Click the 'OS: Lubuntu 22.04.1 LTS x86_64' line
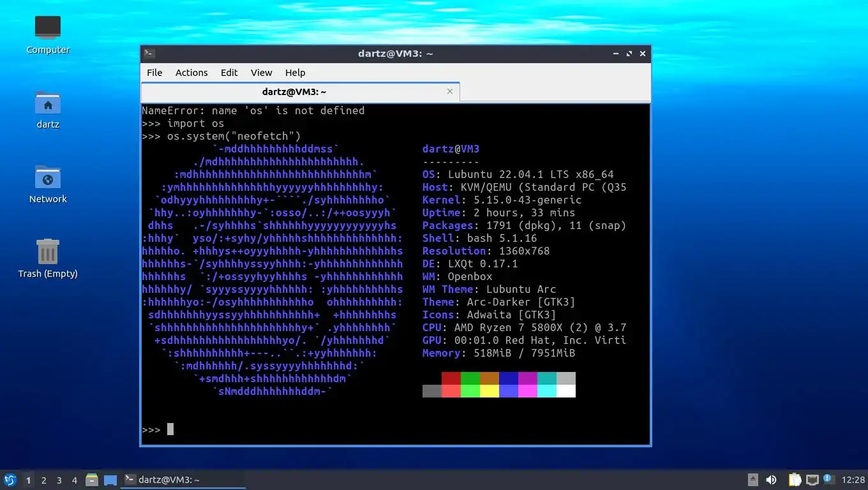Viewport: 868px width, 490px height. click(x=518, y=174)
